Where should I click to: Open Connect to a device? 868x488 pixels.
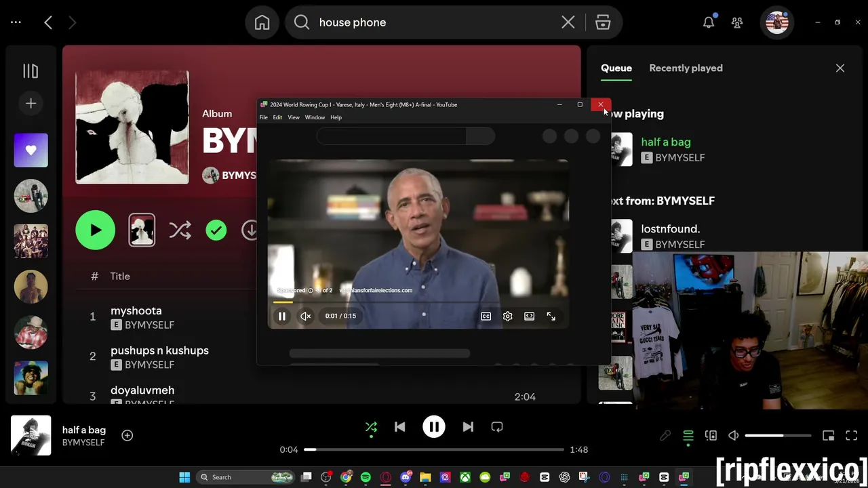711,436
